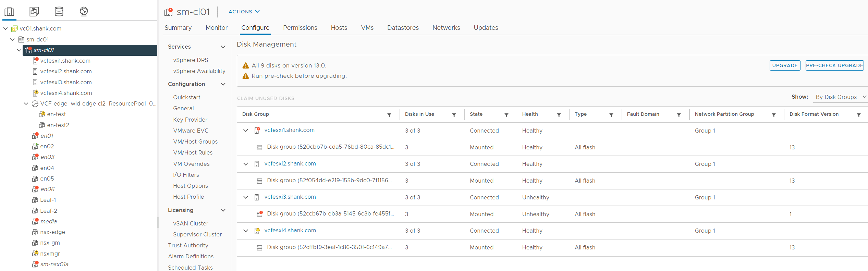Click unhealthy disk group icon 52ccb67b

(x=259, y=214)
